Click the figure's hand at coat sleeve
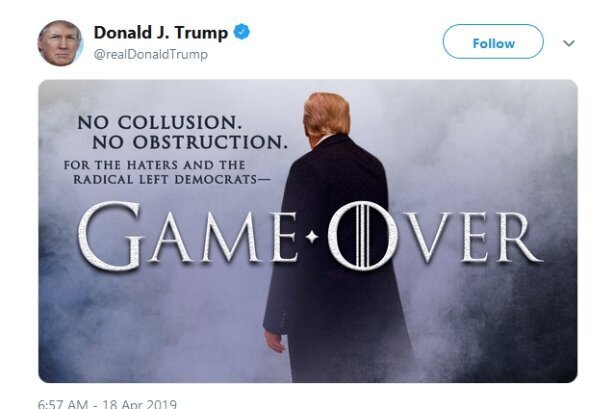The height and width of the screenshot is (409, 614). (x=274, y=341)
